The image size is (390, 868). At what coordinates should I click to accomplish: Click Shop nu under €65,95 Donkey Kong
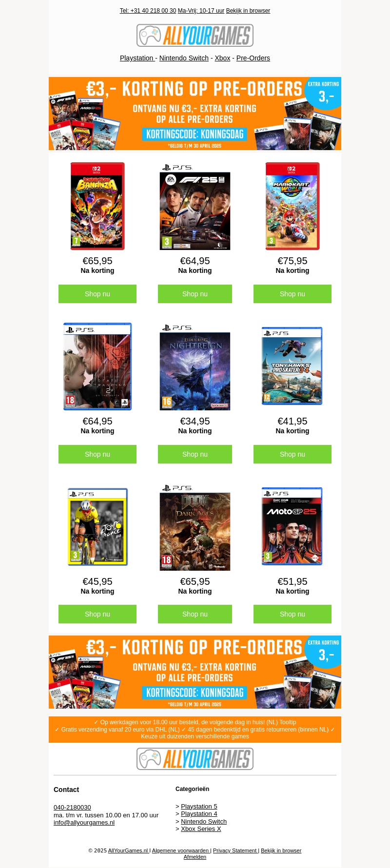(97, 294)
